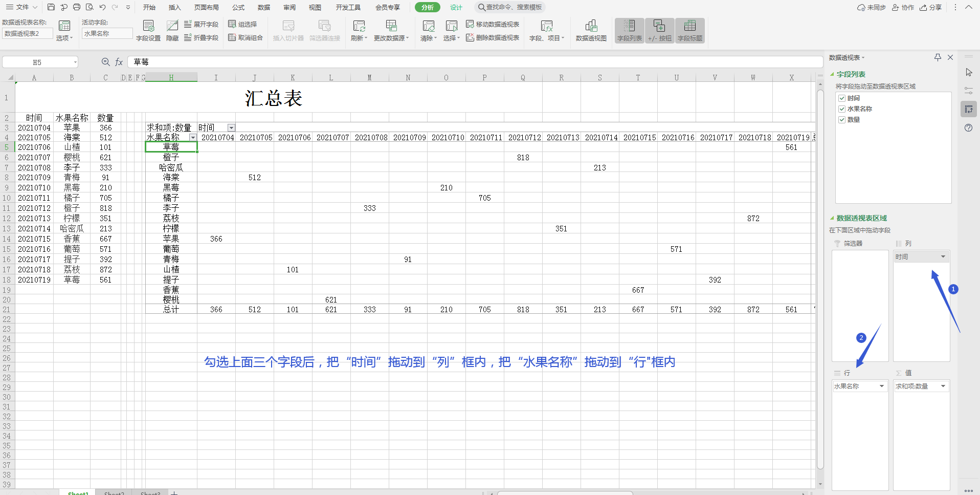This screenshot has width=980, height=495.
Task: Click the PivotTable pane icon in right sidebar
Action: click(x=969, y=109)
